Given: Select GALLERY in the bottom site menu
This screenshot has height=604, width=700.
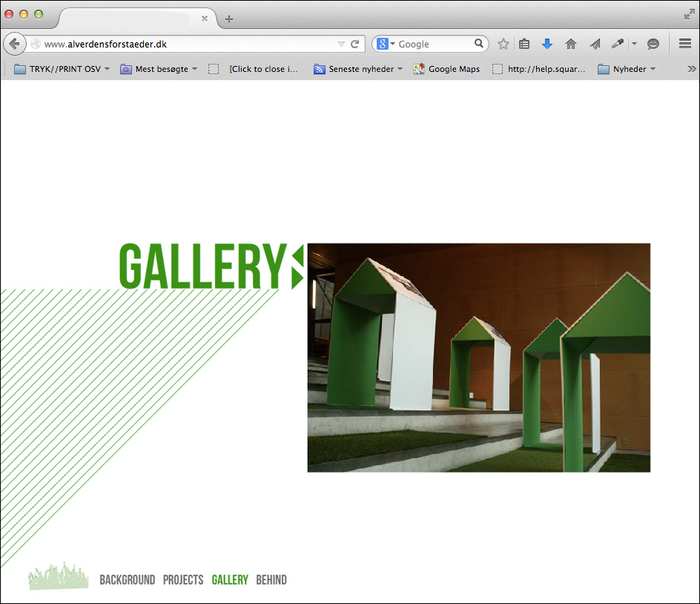Looking at the screenshot, I should pos(230,580).
